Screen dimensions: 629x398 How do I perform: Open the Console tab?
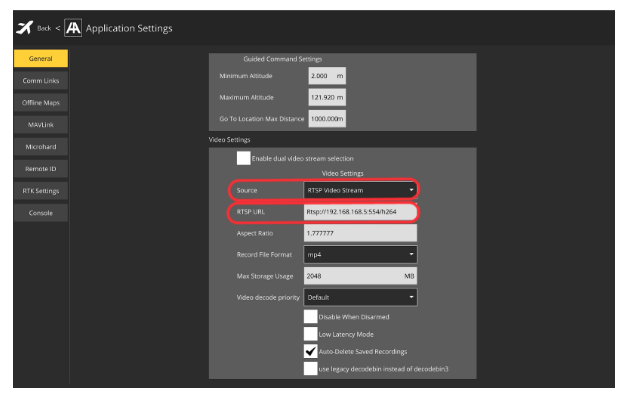coord(41,213)
